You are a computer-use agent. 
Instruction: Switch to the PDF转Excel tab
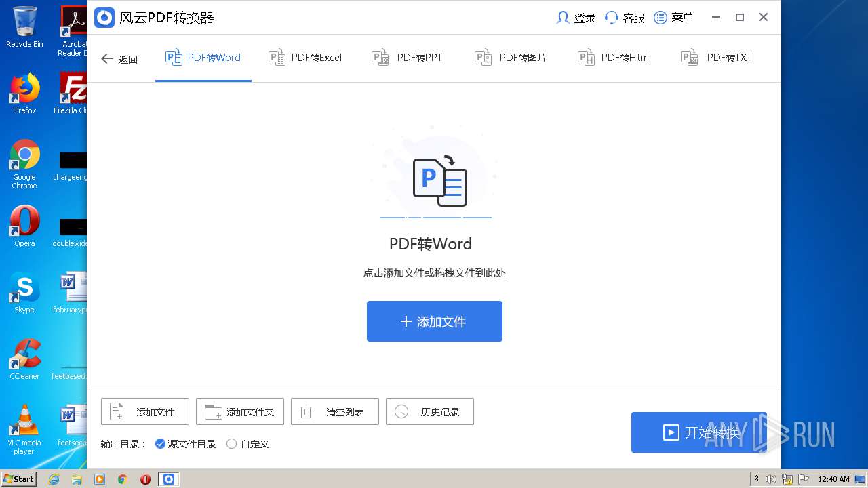point(305,58)
